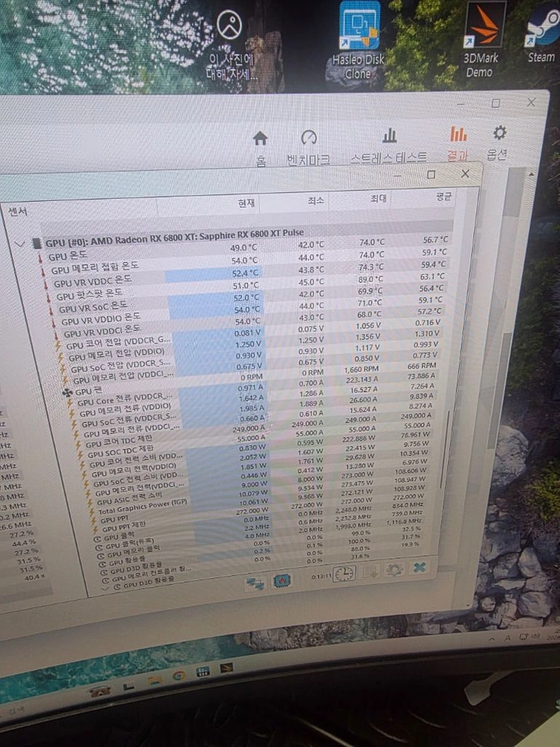
Task: Open the 3DMark Demo desktop shortcut
Action: 482,39
